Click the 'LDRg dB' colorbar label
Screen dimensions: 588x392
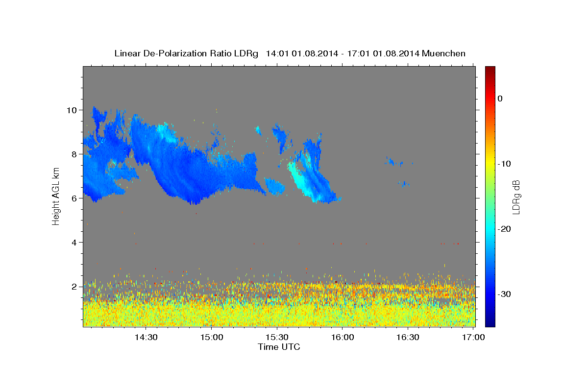tap(515, 197)
